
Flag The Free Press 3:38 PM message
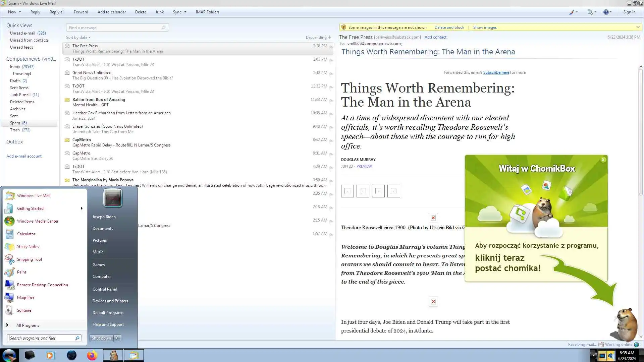(x=331, y=47)
